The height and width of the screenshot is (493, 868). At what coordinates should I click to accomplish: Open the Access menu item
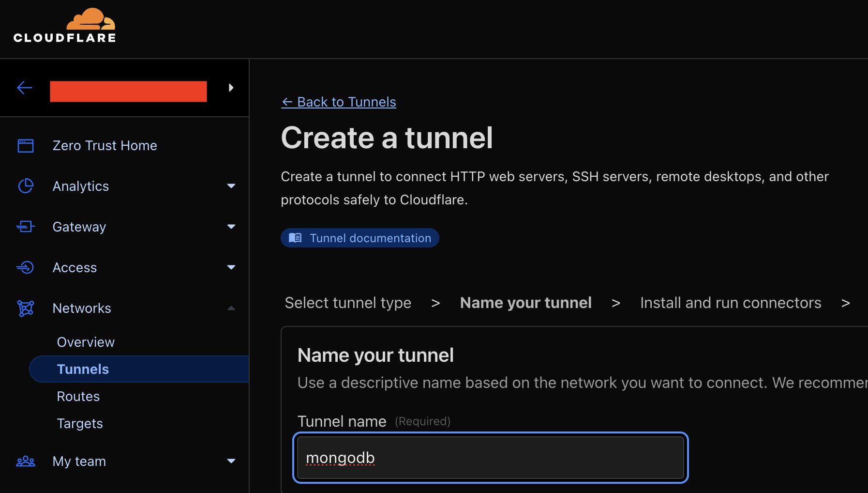point(75,267)
